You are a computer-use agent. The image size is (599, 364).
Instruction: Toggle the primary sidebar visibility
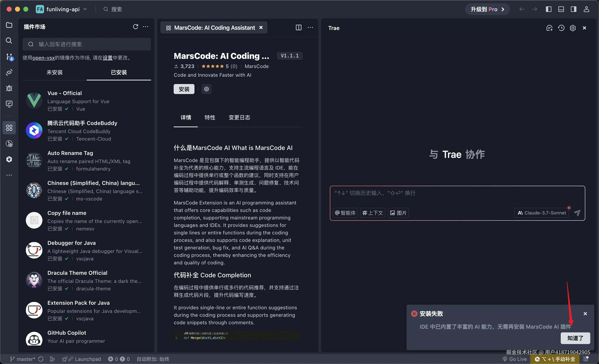coord(548,9)
